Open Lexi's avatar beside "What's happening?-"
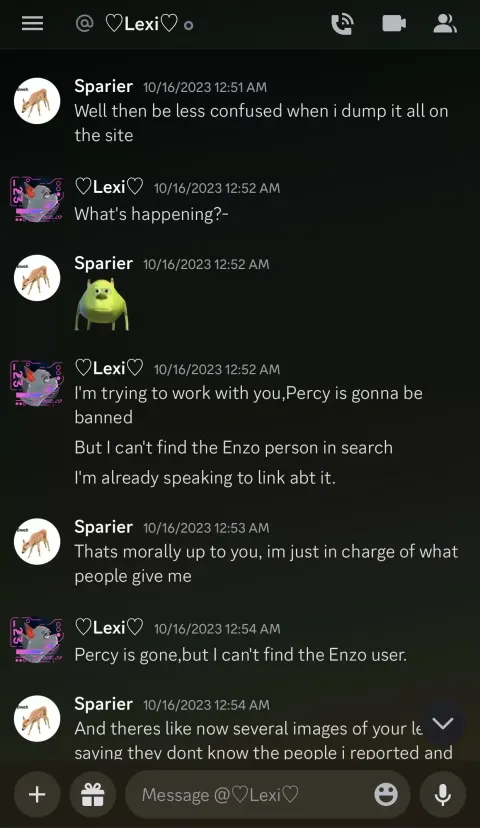Screen dimensions: 480x828 pos(37,200)
